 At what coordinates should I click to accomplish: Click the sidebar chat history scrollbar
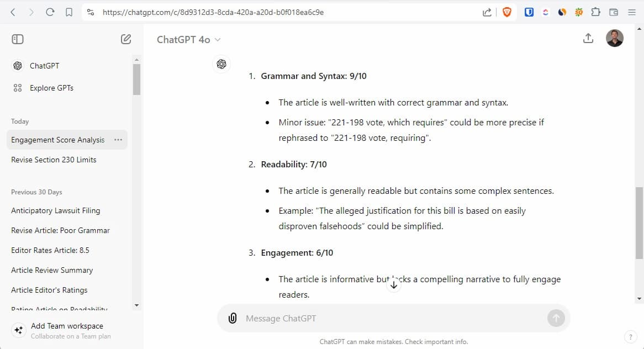pyautogui.click(x=136, y=80)
